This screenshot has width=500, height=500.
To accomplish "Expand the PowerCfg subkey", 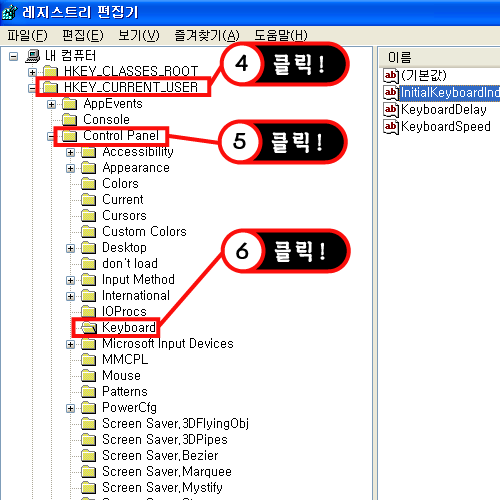I will tap(70, 408).
